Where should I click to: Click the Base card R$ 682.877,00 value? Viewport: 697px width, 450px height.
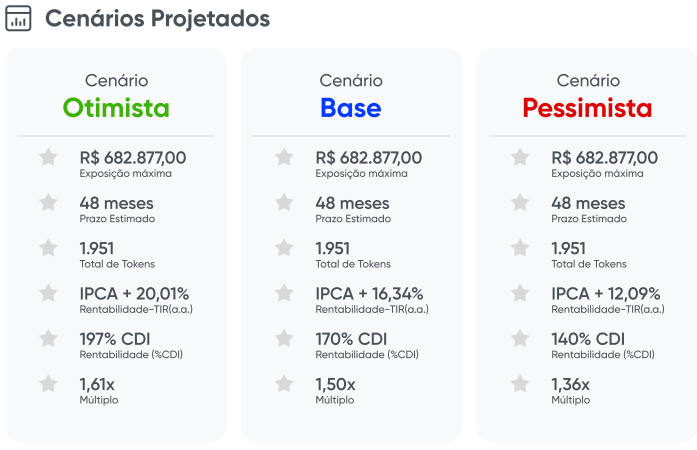[x=369, y=158]
